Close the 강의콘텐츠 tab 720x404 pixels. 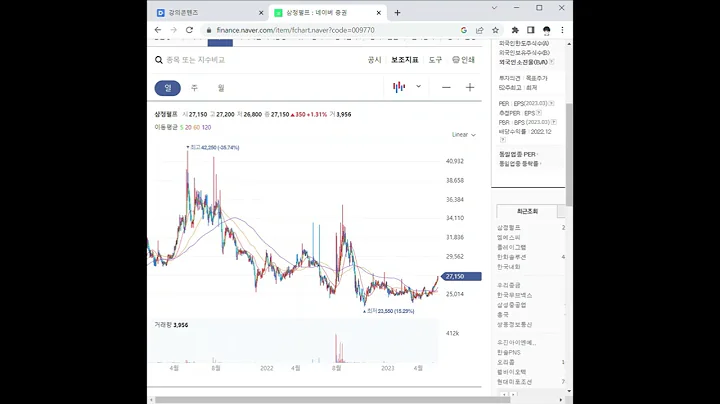[261, 13]
